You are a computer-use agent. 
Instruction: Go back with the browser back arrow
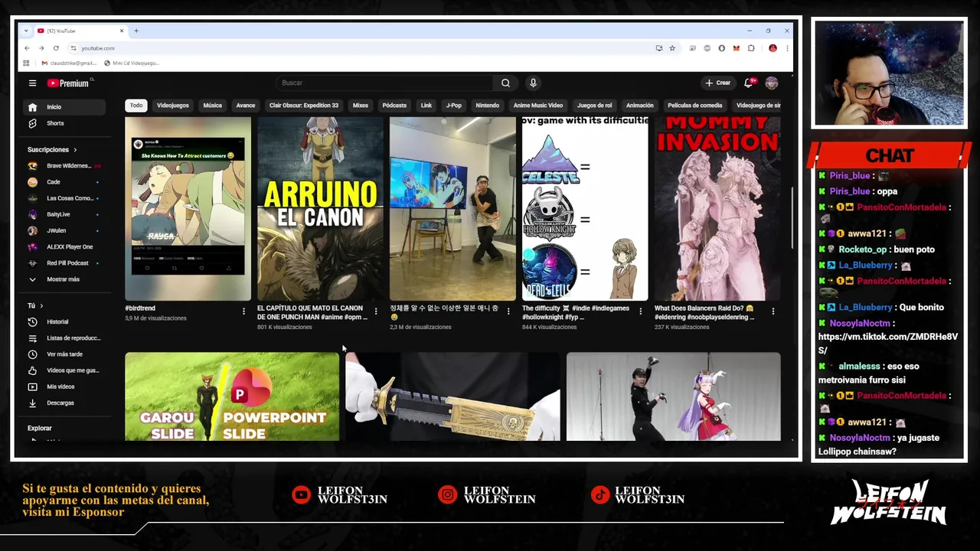pos(27,48)
